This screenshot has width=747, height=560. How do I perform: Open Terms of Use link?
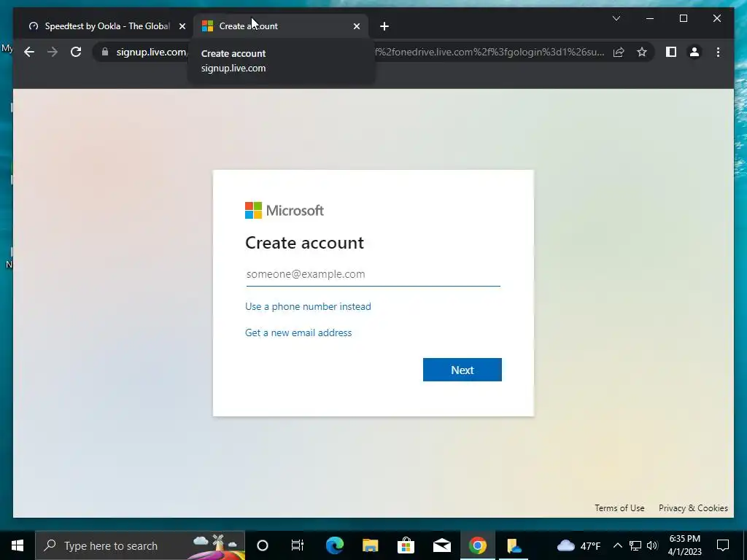coord(619,508)
